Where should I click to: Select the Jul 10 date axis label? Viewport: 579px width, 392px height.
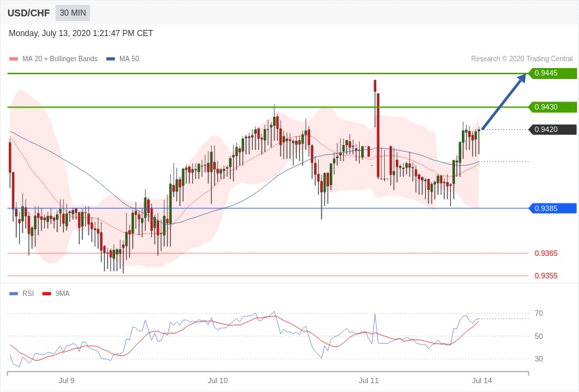click(217, 380)
